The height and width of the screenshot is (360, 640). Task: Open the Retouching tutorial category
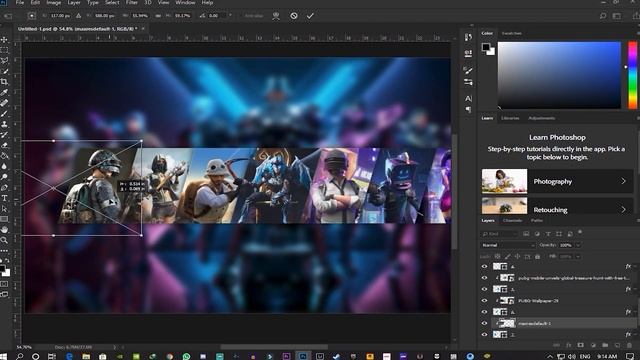click(x=557, y=207)
